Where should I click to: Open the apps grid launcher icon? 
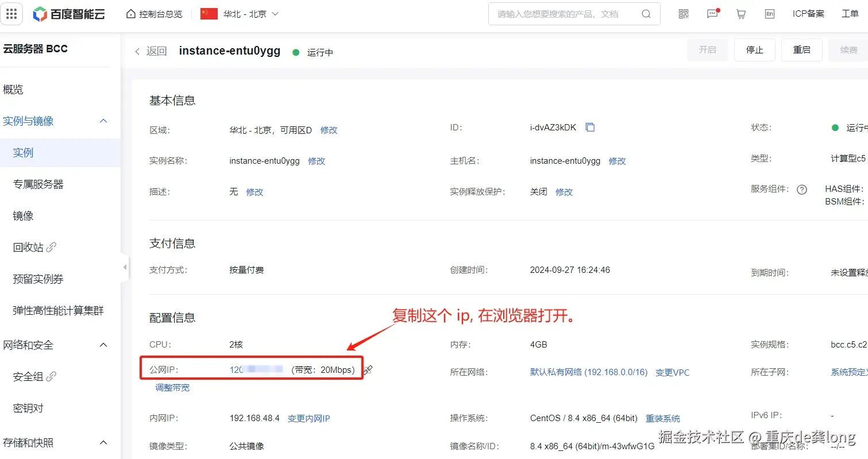11,13
